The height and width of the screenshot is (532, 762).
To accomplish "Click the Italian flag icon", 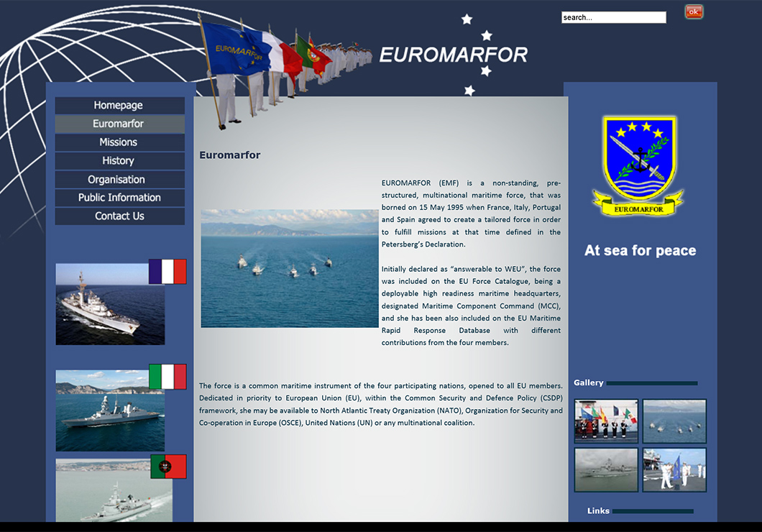I will pos(167,377).
